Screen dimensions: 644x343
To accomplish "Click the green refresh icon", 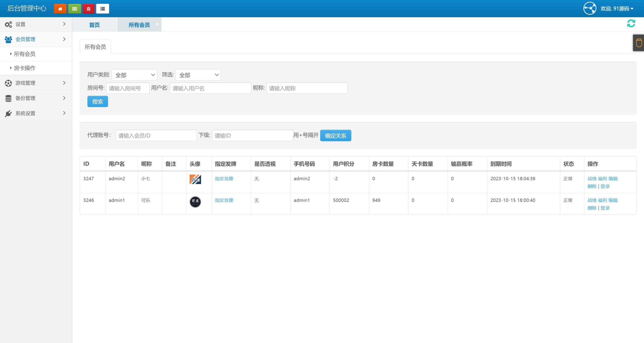I will click(631, 23).
